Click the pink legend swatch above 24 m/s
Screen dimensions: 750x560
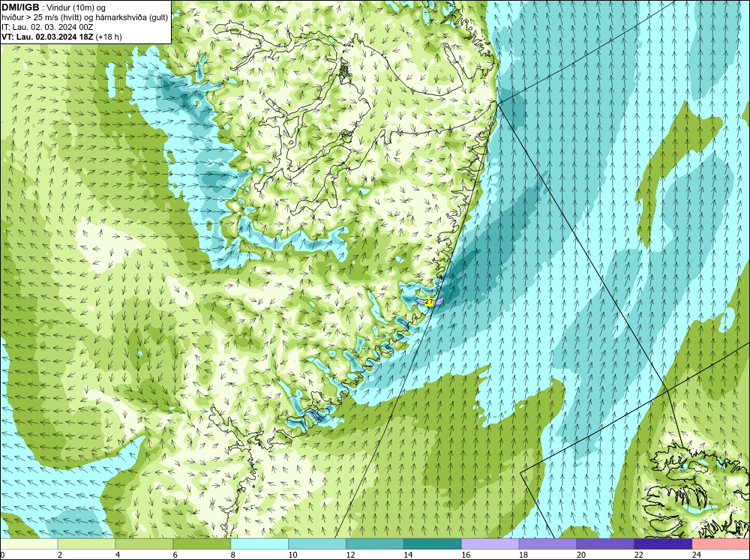(721, 544)
